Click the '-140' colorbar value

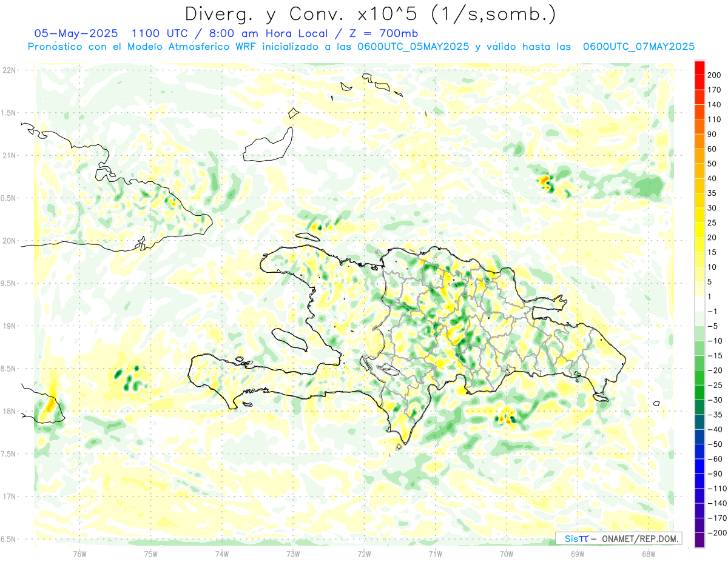tap(716, 503)
